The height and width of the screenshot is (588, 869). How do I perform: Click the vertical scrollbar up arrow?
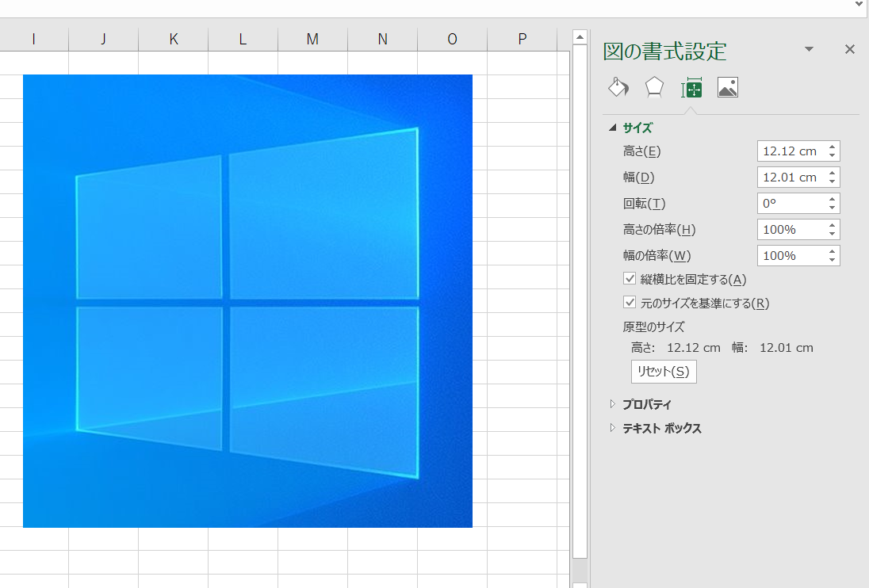tap(580, 37)
